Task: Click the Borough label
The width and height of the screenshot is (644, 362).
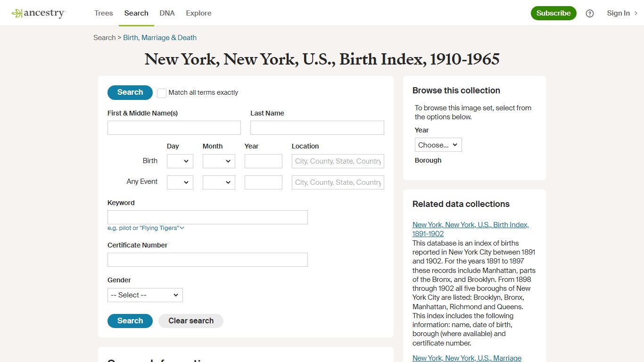Action: (428, 160)
